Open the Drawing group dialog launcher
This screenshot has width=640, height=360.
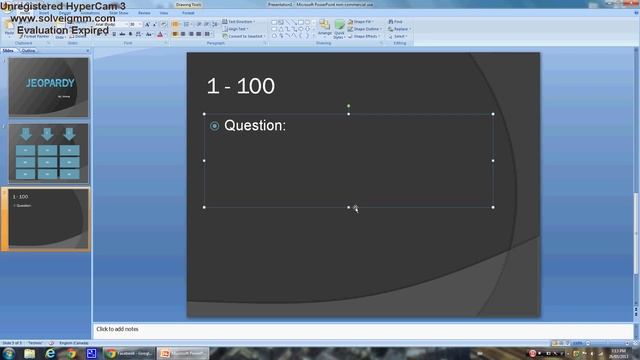381,43
